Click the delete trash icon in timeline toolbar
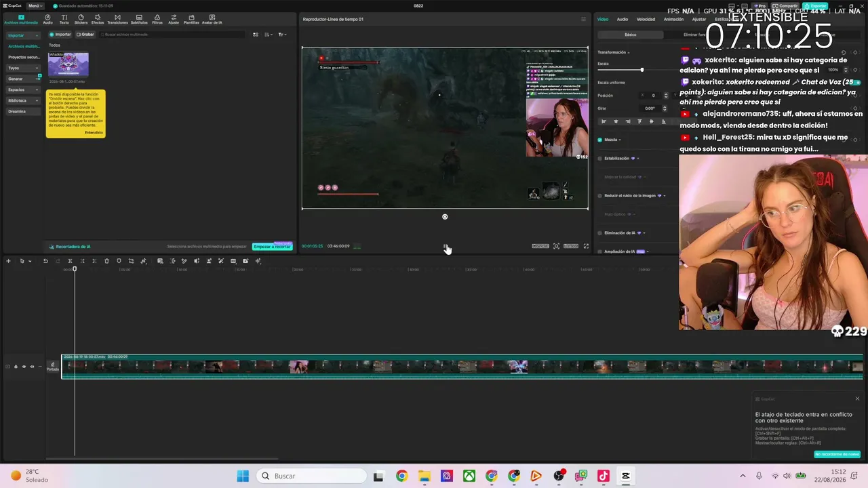 tap(106, 261)
